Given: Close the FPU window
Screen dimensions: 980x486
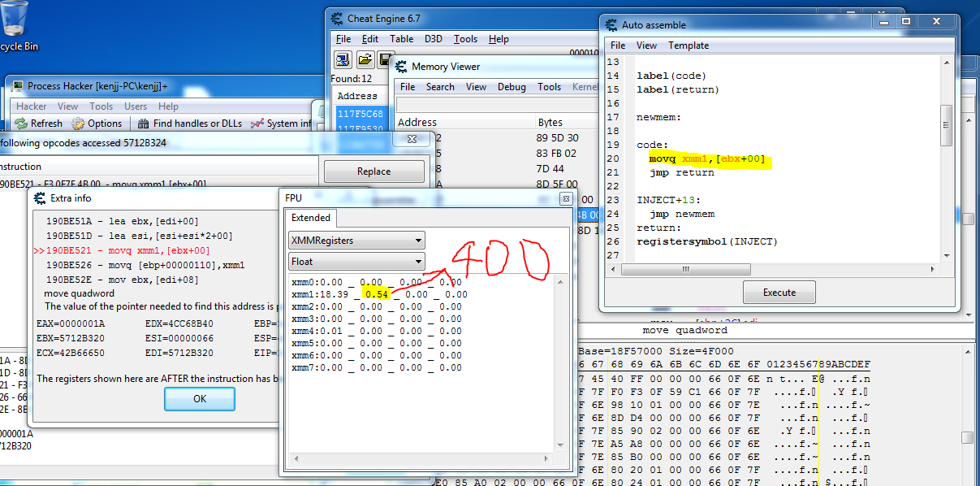Looking at the screenshot, I should 566,198.
